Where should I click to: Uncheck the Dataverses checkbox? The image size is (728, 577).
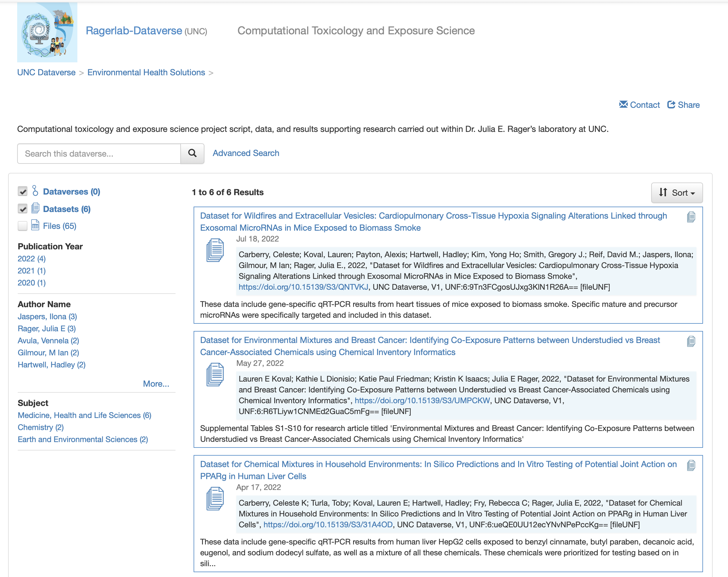pyautogui.click(x=23, y=192)
